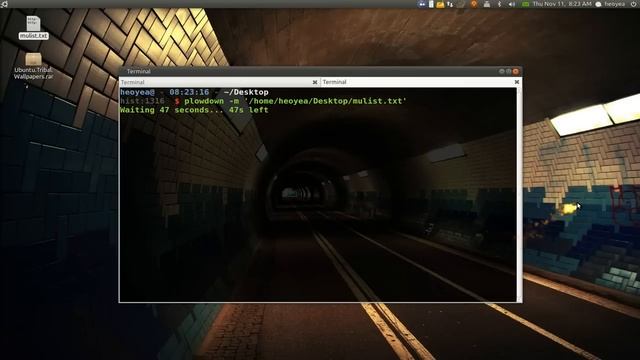640x360 pixels.
Task: Open the power session menu icon
Action: 633,4
